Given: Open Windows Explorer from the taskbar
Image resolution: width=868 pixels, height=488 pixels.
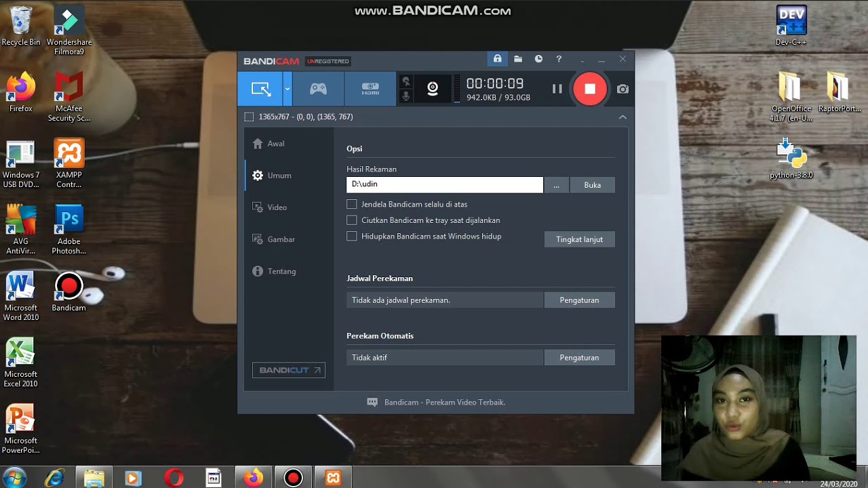Looking at the screenshot, I should coord(94,478).
